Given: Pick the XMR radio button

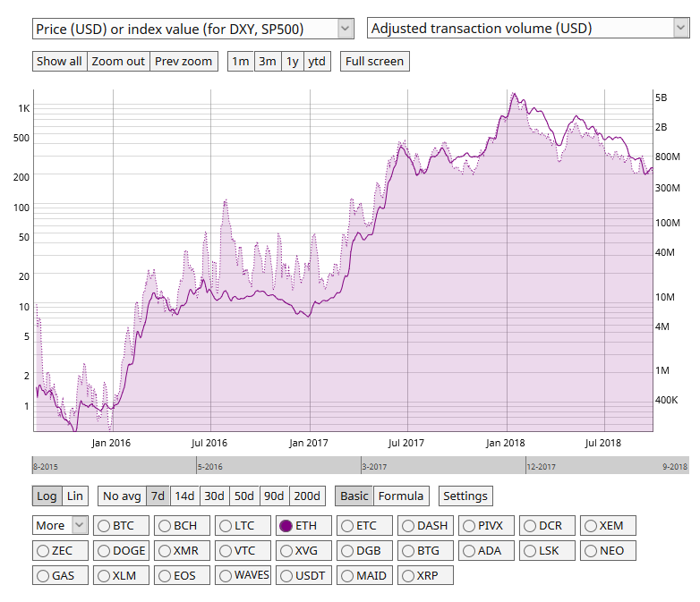Looking at the screenshot, I should [x=165, y=551].
